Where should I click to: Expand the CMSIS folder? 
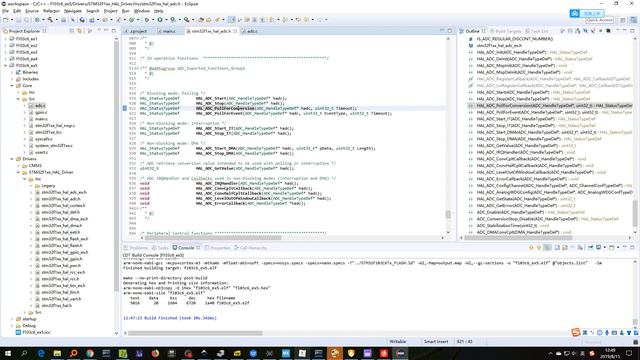click(x=18, y=166)
